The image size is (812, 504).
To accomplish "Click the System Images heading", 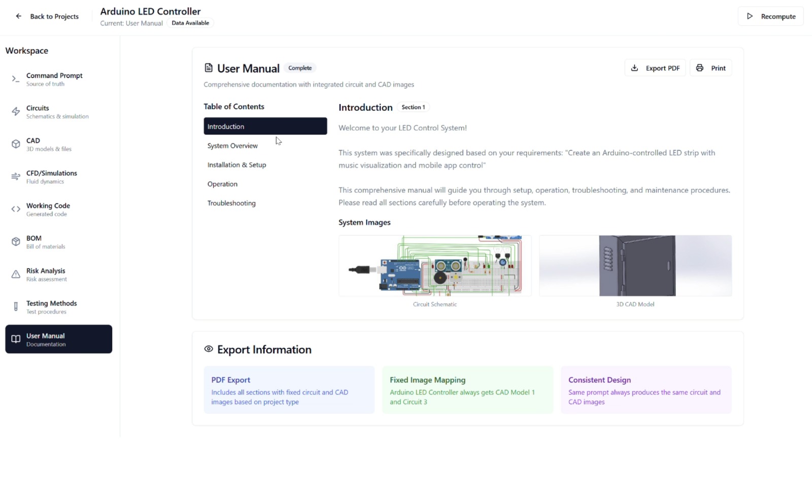I will pos(364,222).
